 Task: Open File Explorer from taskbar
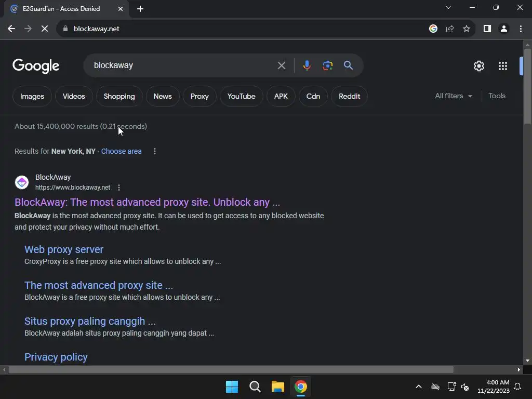click(277, 387)
